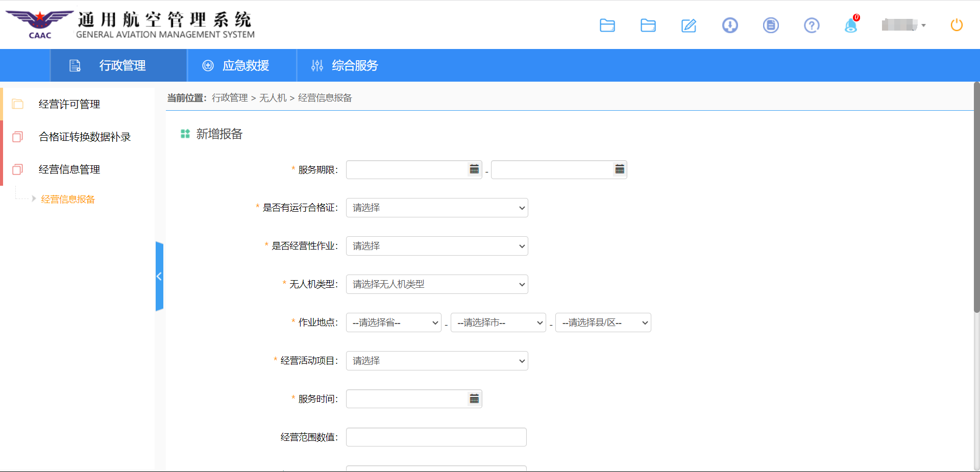
Task: Open the province selector for 作业地点
Action: (394, 322)
